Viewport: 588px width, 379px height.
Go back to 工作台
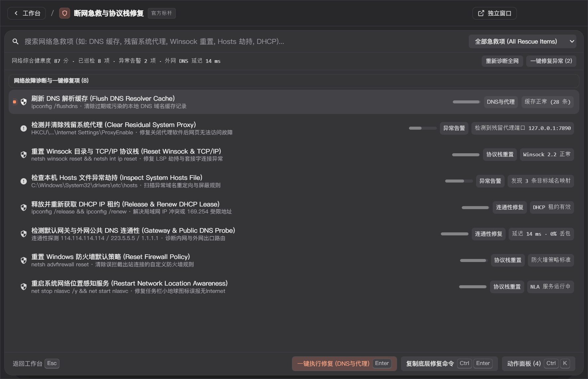pyautogui.click(x=27, y=13)
